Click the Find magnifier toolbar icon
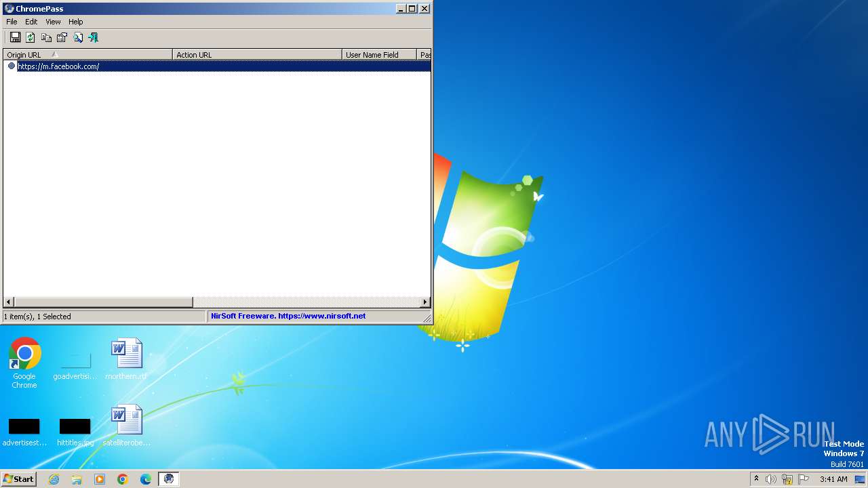868x488 pixels. coord(78,37)
